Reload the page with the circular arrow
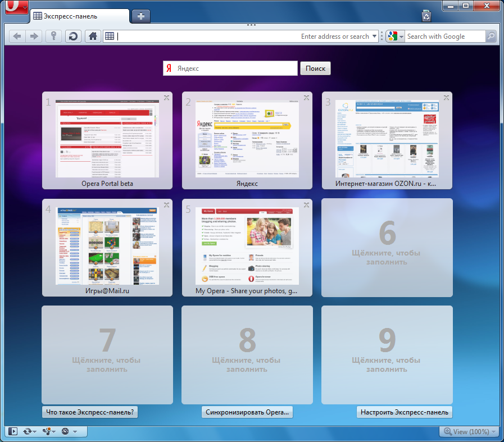Viewport: 504px width, 442px height. (73, 37)
